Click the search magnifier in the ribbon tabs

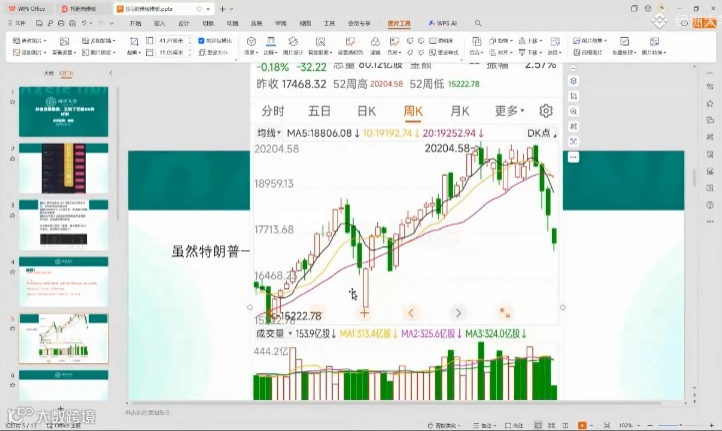[478, 23]
